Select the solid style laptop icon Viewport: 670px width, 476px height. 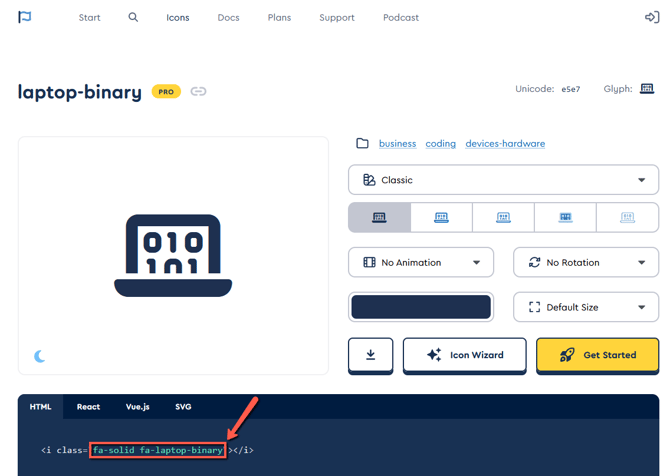pos(379,217)
